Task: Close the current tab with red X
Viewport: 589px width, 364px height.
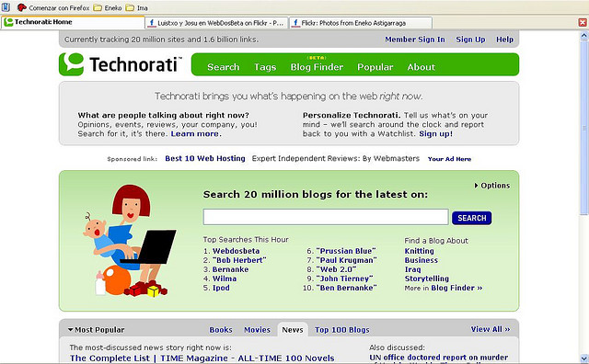Action: [x=583, y=22]
